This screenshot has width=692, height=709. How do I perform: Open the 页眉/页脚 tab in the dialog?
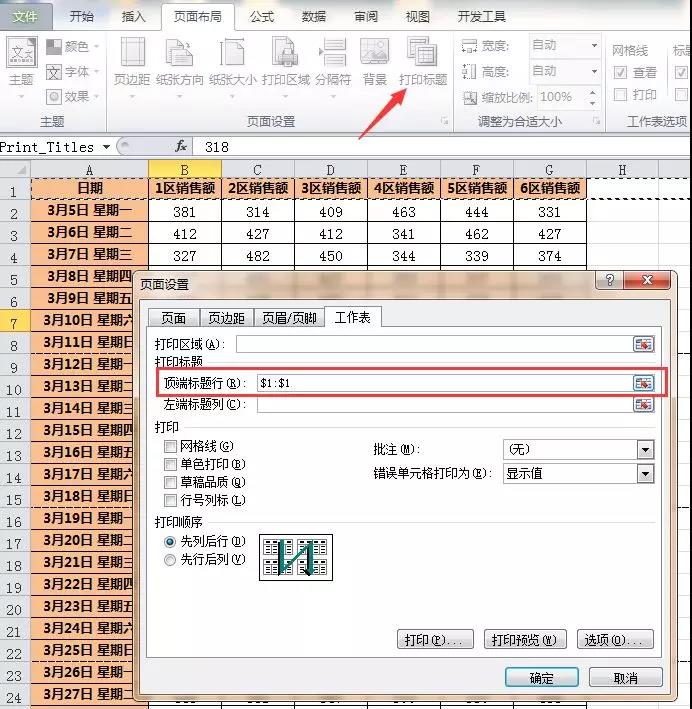[x=289, y=318]
